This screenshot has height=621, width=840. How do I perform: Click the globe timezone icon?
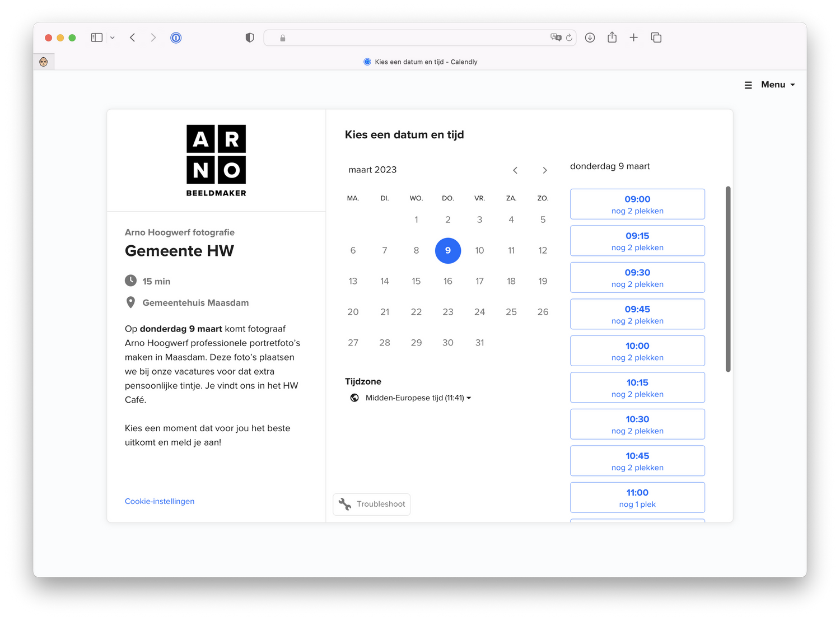354,398
